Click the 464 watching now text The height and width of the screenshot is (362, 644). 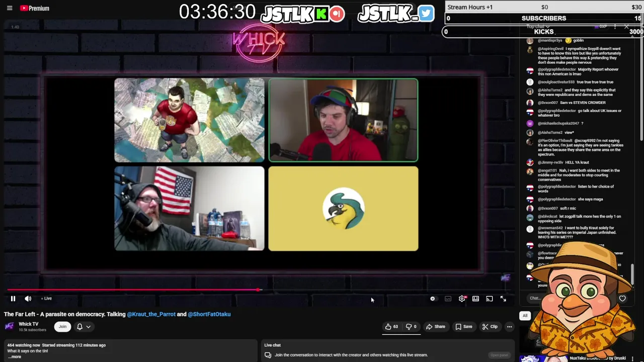pyautogui.click(x=24, y=345)
